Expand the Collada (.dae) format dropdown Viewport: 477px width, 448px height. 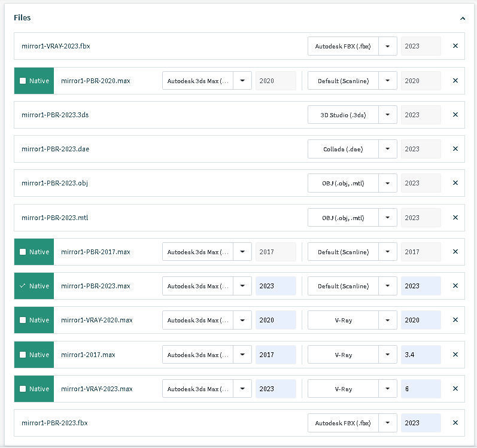(388, 149)
